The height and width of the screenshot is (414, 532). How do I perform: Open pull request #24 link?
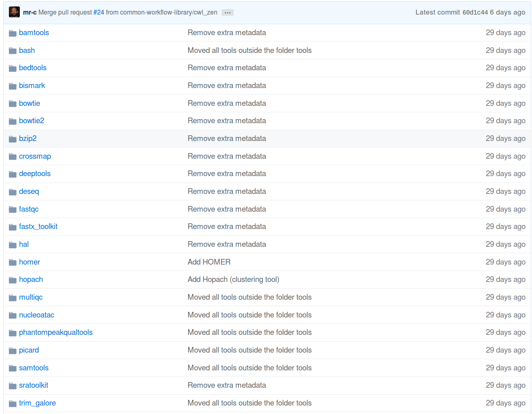click(99, 13)
